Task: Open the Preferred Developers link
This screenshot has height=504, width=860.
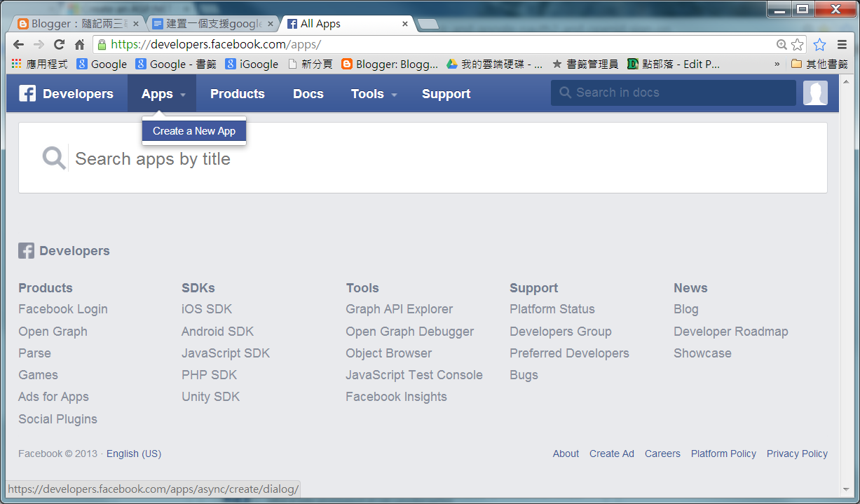Action: pos(569,353)
